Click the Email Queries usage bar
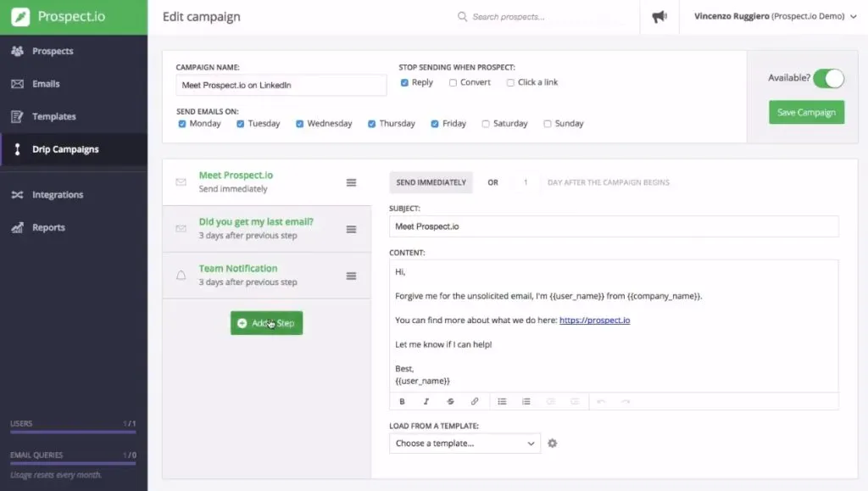The width and height of the screenshot is (868, 491). point(73,463)
